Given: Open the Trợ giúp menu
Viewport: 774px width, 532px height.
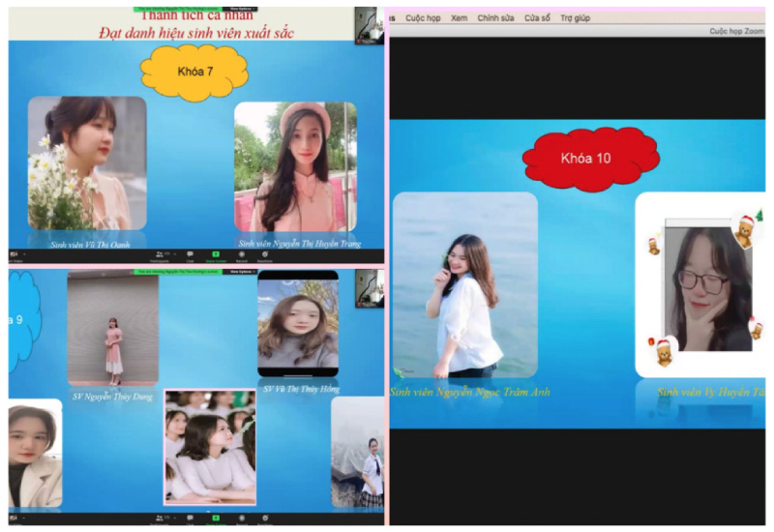Looking at the screenshot, I should pos(575,18).
